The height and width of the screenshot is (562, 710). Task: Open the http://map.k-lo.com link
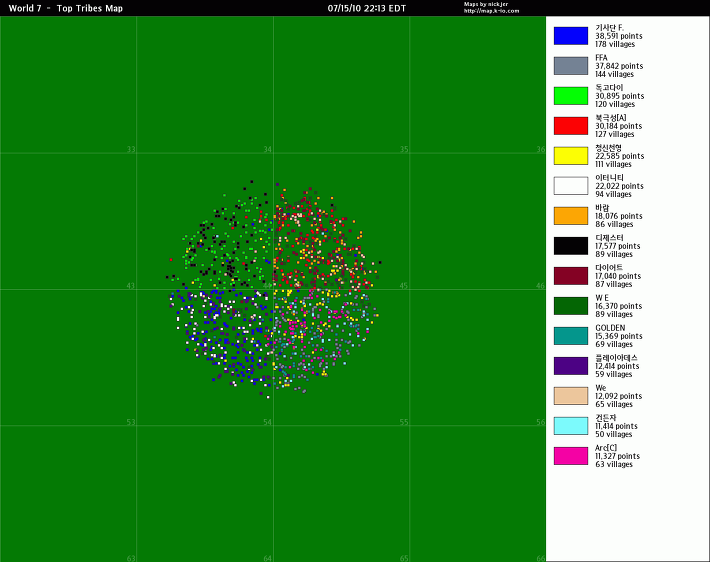491,10
